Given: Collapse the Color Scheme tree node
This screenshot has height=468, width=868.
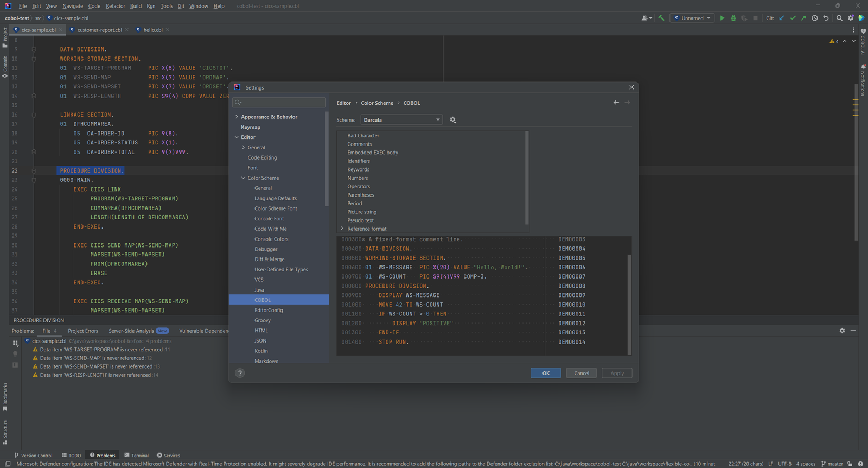Looking at the screenshot, I should 244,178.
